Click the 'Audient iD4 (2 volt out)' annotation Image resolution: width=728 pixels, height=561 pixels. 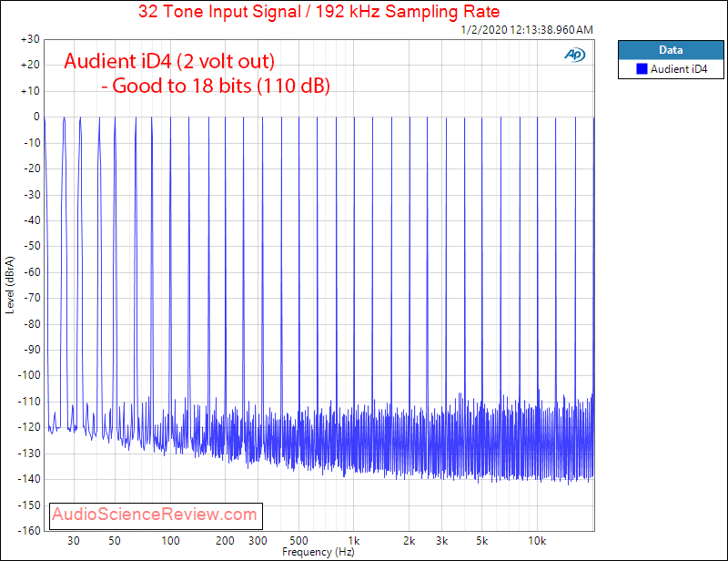coord(169,61)
